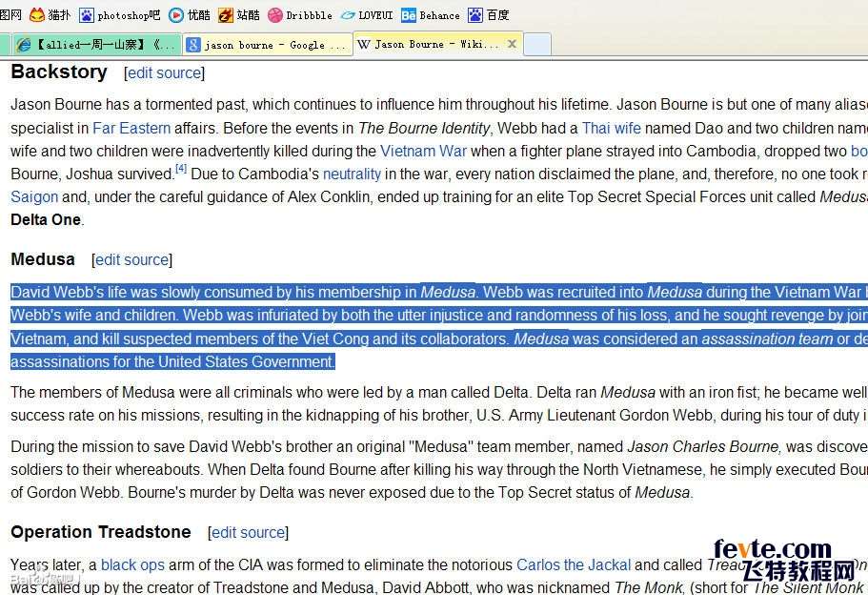Screen dimensions: 868x595
Task: Open the Dribbble bookmark
Action: click(300, 15)
